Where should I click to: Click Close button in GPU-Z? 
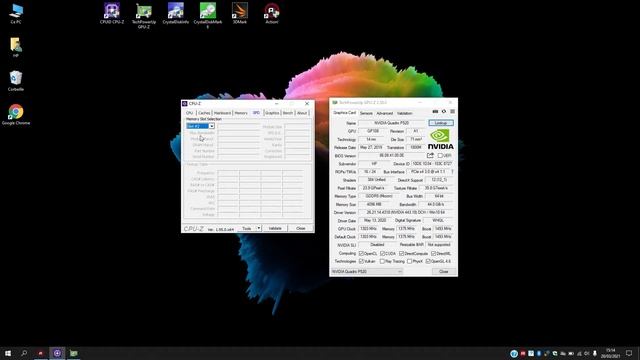click(444, 271)
